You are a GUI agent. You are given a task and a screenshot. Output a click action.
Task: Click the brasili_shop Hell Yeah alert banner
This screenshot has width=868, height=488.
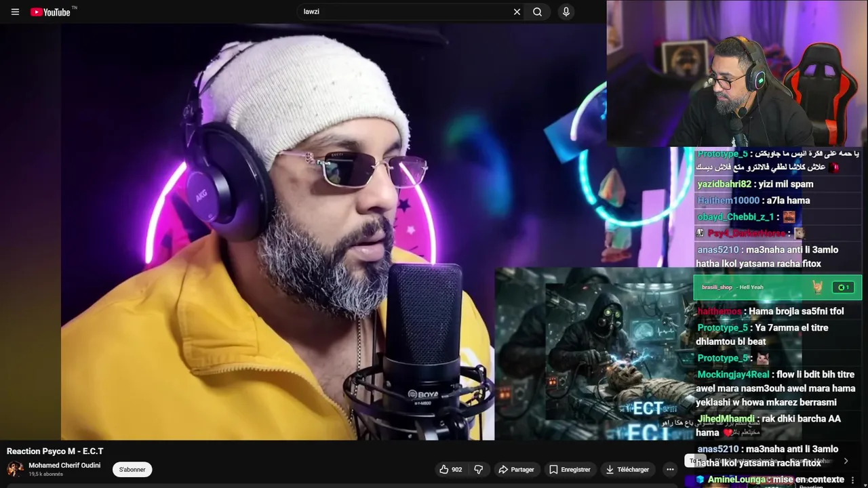tap(777, 287)
